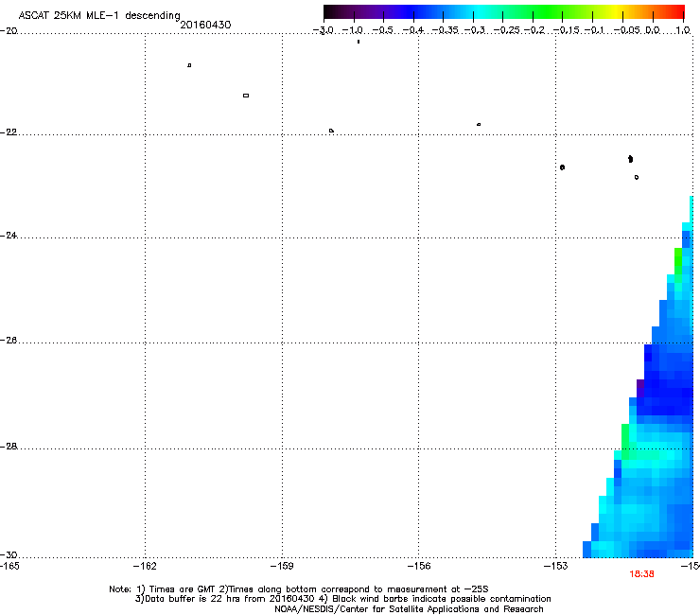Click the 'ASCAT 25KM MLE-1 descending' title
Screen dimensions: 700x615
click(x=99, y=15)
